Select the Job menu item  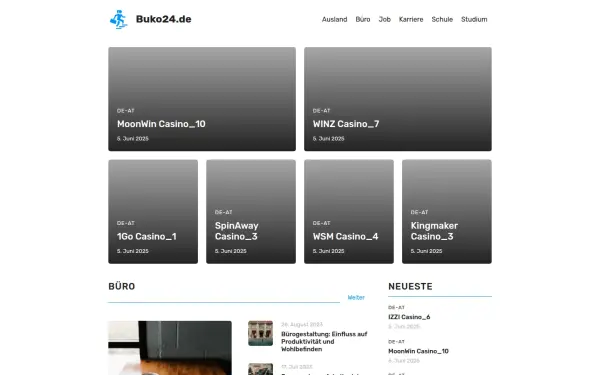[385, 19]
